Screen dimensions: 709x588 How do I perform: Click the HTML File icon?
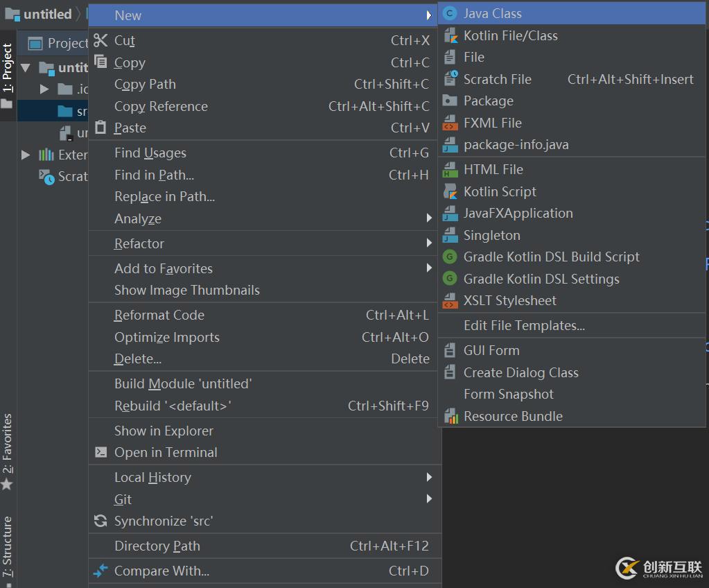click(x=450, y=169)
